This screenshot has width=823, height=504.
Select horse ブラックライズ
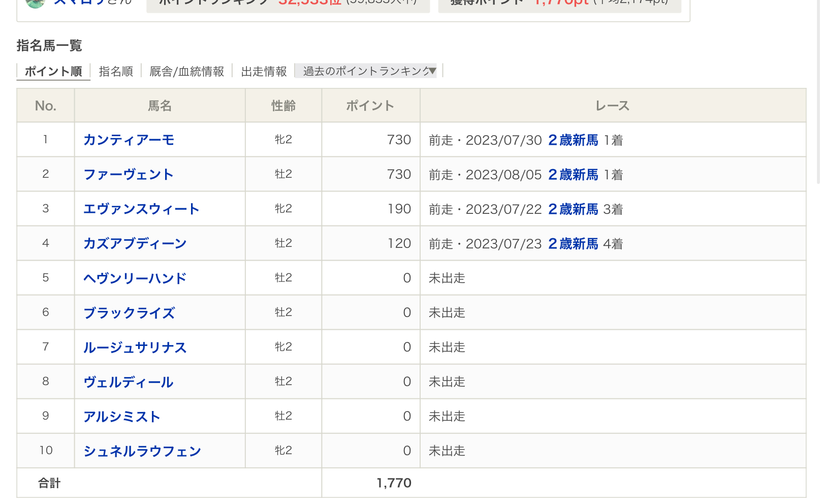pyautogui.click(x=130, y=312)
